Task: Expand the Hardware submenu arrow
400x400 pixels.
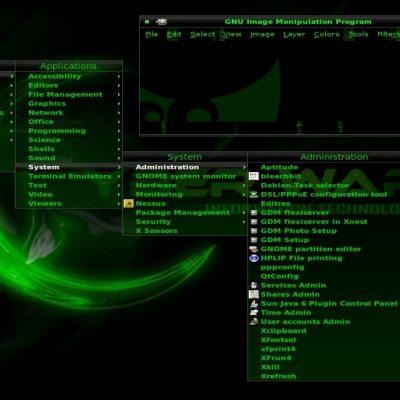Action: click(x=244, y=185)
